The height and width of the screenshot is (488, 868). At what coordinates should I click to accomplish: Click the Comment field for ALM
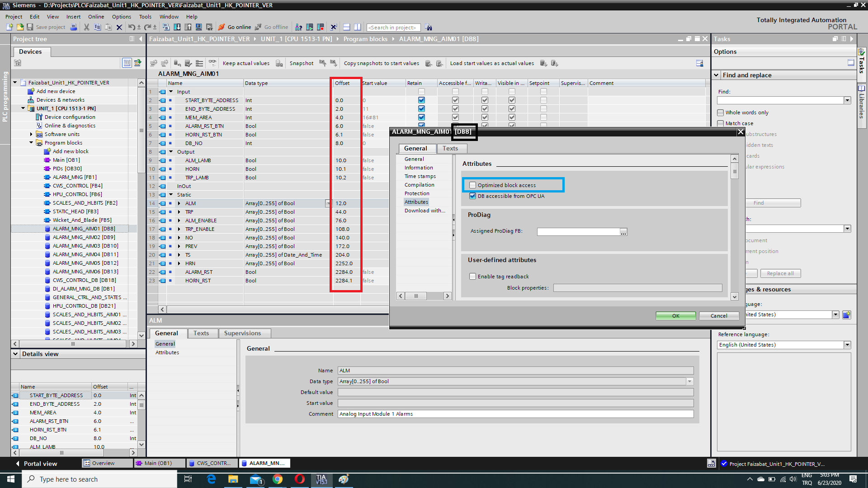(x=515, y=414)
